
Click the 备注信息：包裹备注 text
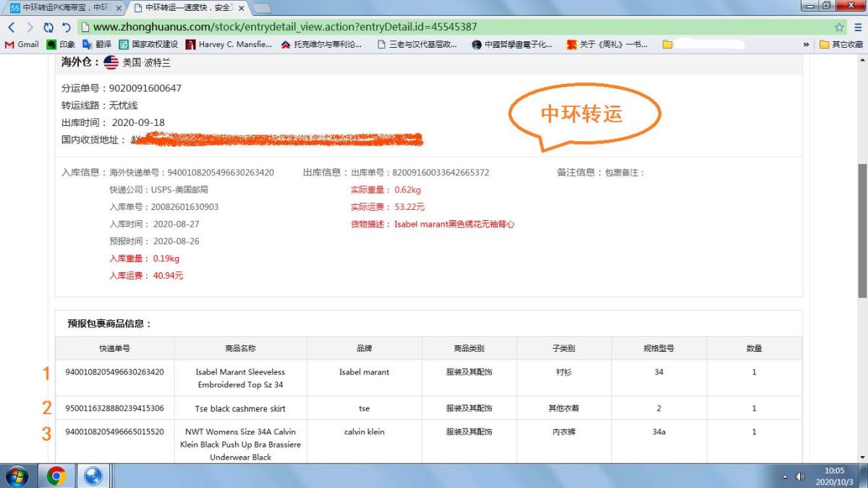(600, 172)
